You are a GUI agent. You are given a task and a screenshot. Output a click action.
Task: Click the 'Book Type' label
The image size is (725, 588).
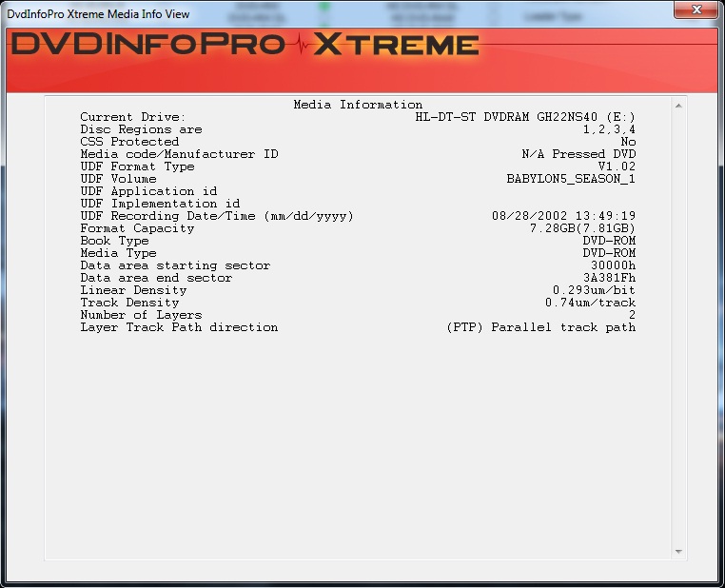114,241
